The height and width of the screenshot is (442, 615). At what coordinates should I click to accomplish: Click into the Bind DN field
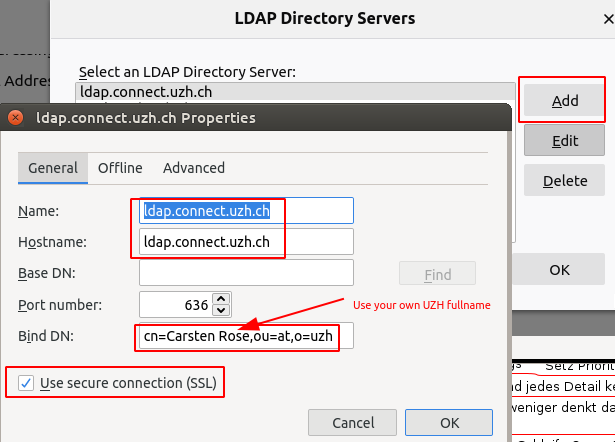point(246,336)
